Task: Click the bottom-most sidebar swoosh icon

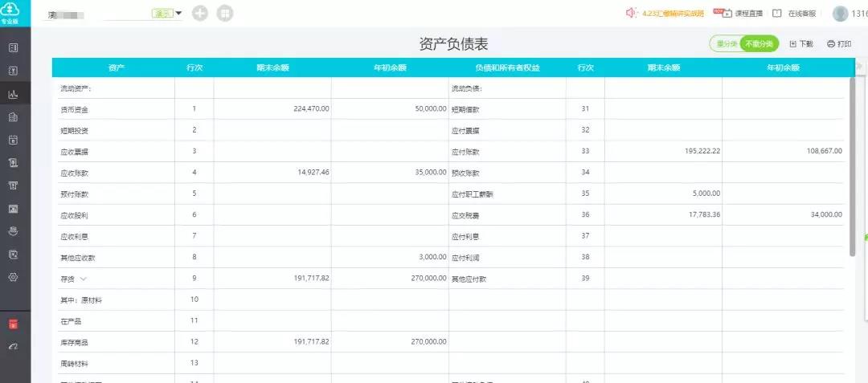Action: click(14, 347)
